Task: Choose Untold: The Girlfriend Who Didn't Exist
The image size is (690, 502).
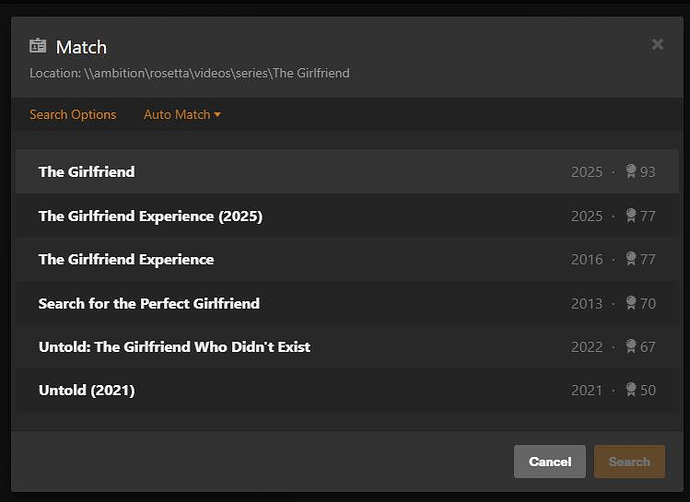Action: (174, 347)
